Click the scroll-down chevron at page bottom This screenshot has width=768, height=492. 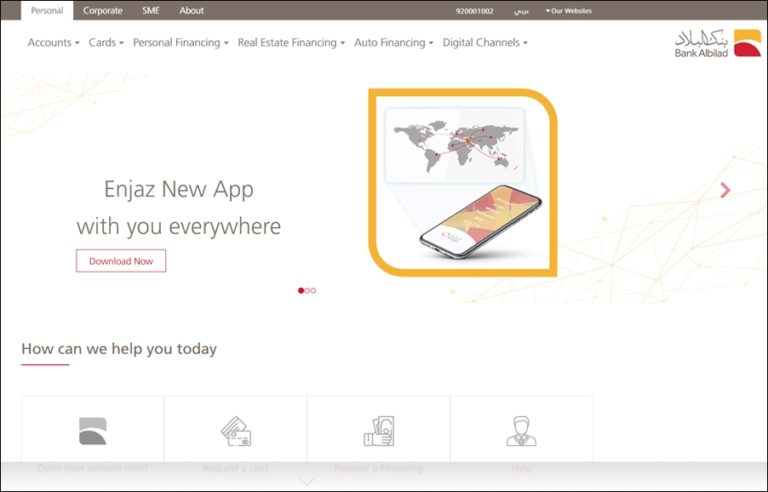(x=307, y=481)
